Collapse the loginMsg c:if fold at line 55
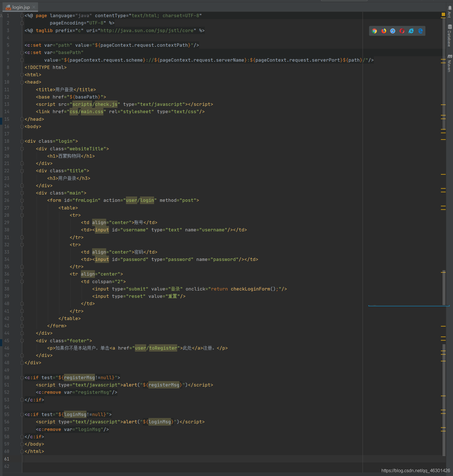The height and width of the screenshot is (476, 453). (22, 415)
